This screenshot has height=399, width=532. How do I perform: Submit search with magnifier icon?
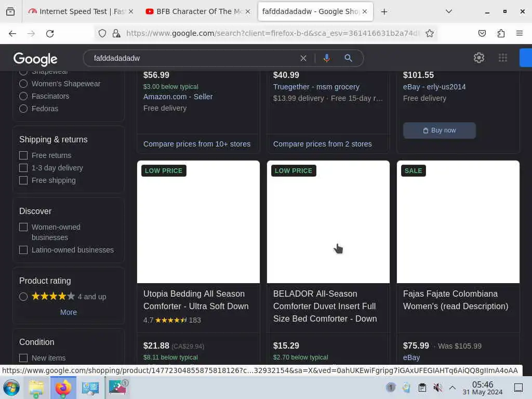coord(348,58)
